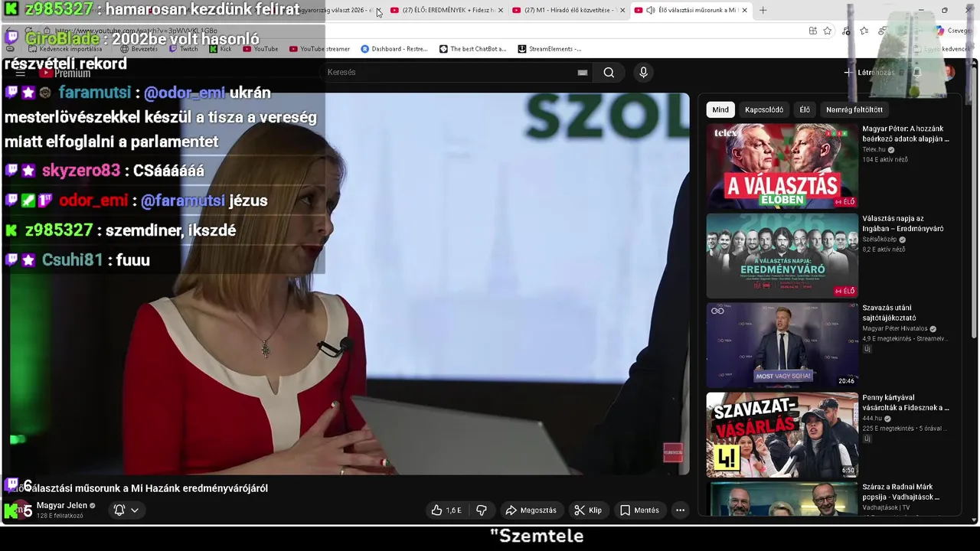This screenshot has height=551, width=980.
Task: Add page to favorites with star icon
Action: click(828, 31)
